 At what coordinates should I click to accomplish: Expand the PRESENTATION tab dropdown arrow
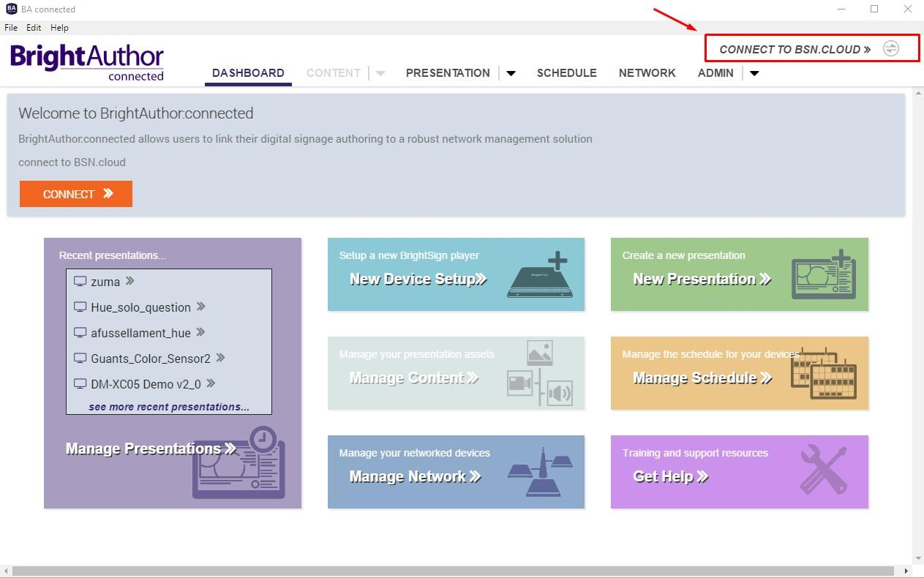coord(511,73)
